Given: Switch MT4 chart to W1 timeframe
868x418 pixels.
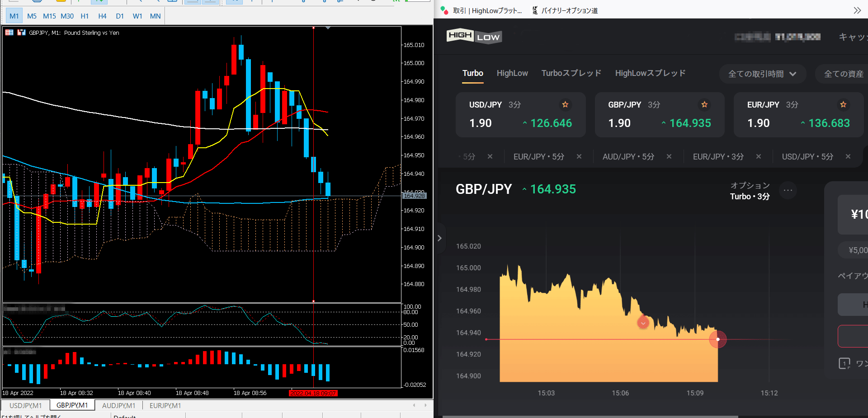Looking at the screenshot, I should coord(137,16).
